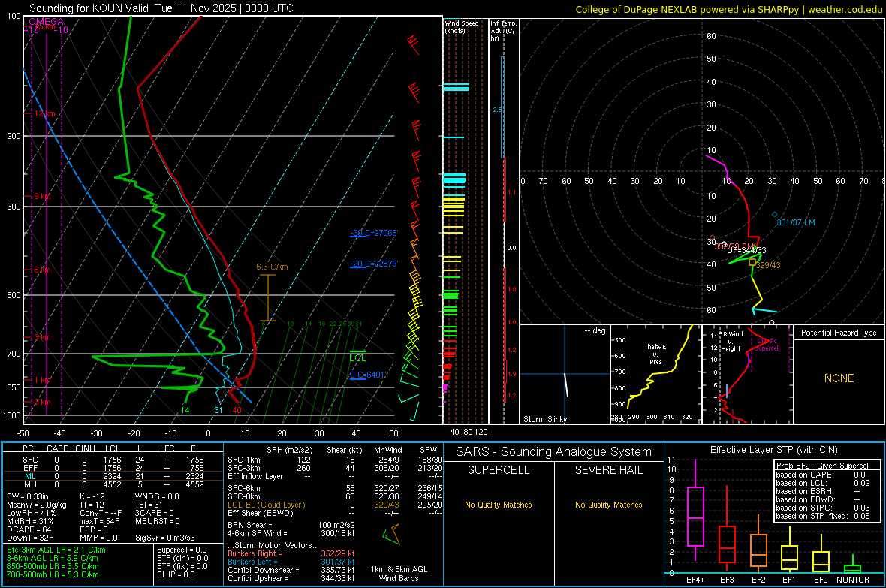This screenshot has width=886, height=588.
Task: Select the EFF parcel row
Action: [x=113, y=468]
